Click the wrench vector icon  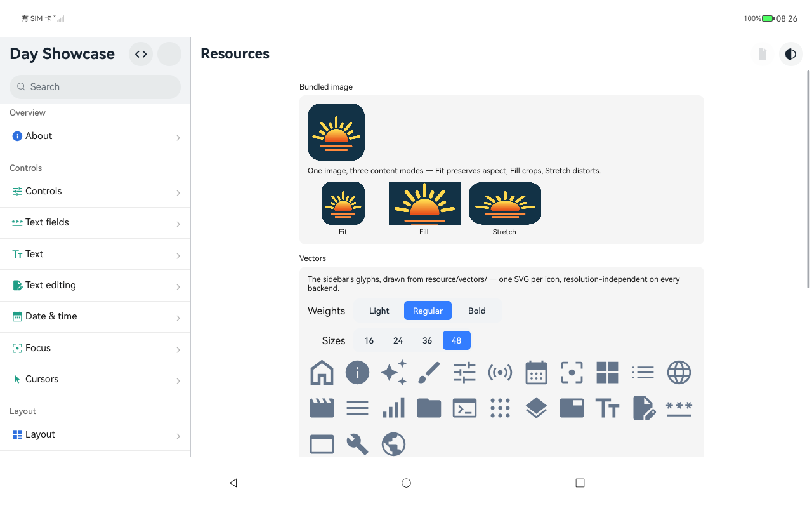point(357,444)
